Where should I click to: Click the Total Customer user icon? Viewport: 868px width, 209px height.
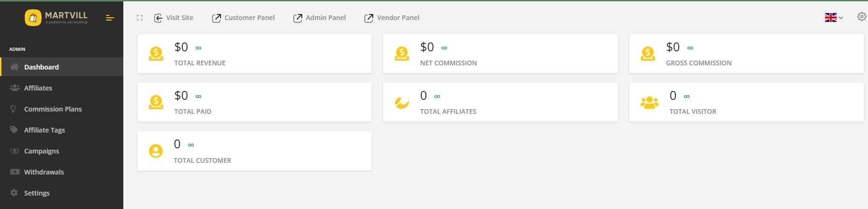[x=156, y=151]
